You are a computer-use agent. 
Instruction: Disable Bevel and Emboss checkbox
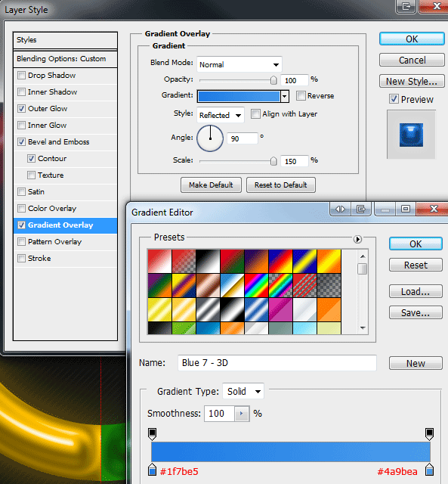click(x=21, y=142)
